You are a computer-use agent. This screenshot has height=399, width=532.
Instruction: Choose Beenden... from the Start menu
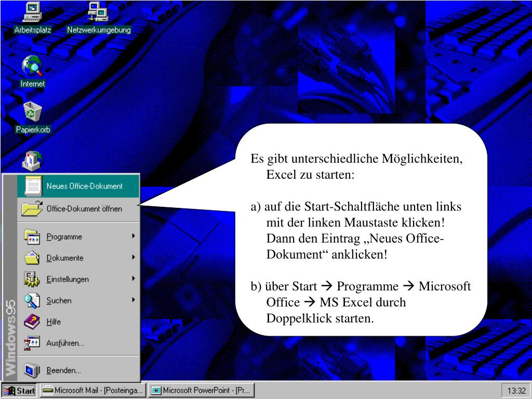point(78,370)
